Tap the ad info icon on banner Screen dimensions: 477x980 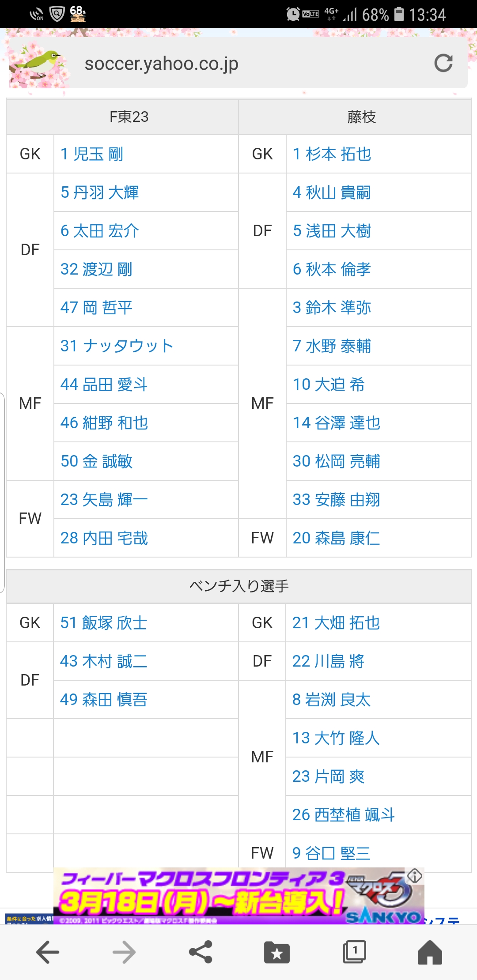coord(415,876)
